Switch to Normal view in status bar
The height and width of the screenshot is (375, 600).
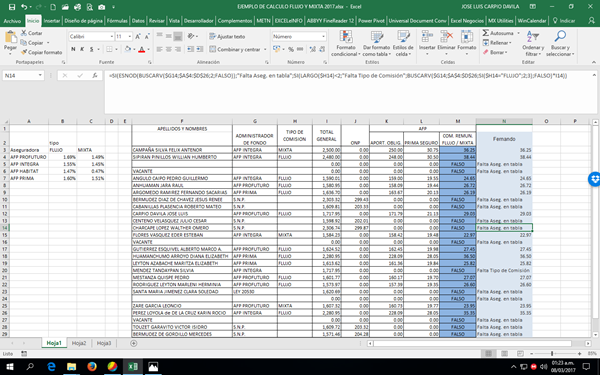(489, 354)
